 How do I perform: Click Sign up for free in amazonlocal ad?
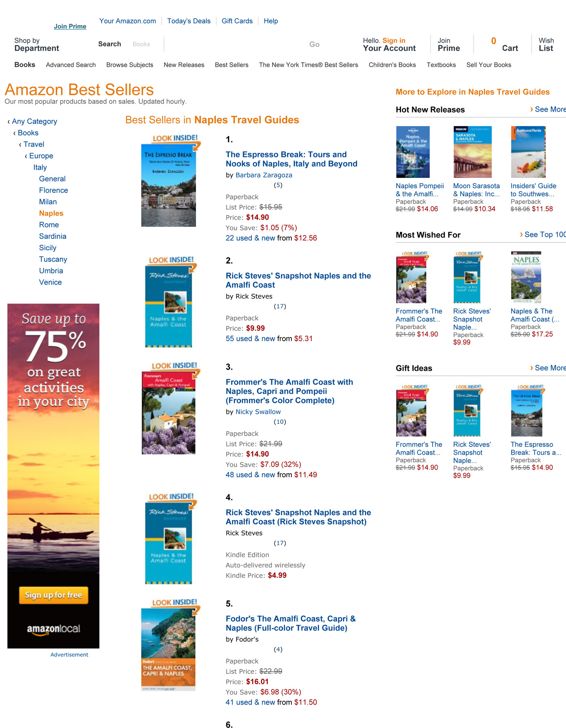(x=53, y=595)
